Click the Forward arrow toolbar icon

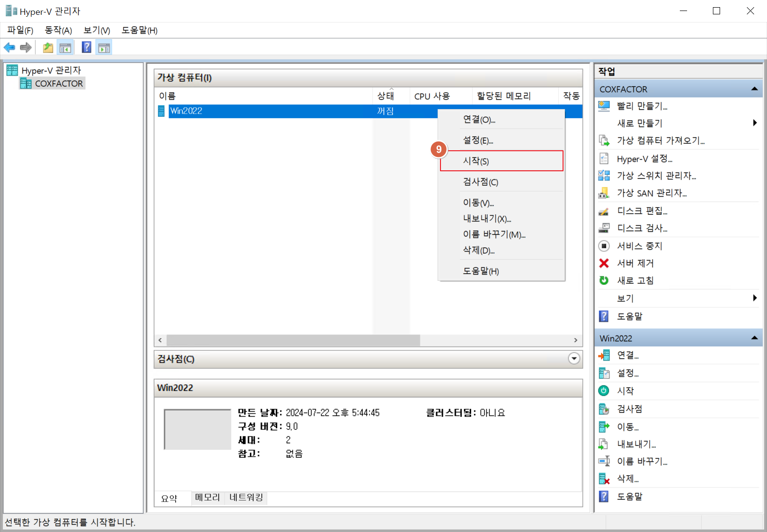pos(26,47)
